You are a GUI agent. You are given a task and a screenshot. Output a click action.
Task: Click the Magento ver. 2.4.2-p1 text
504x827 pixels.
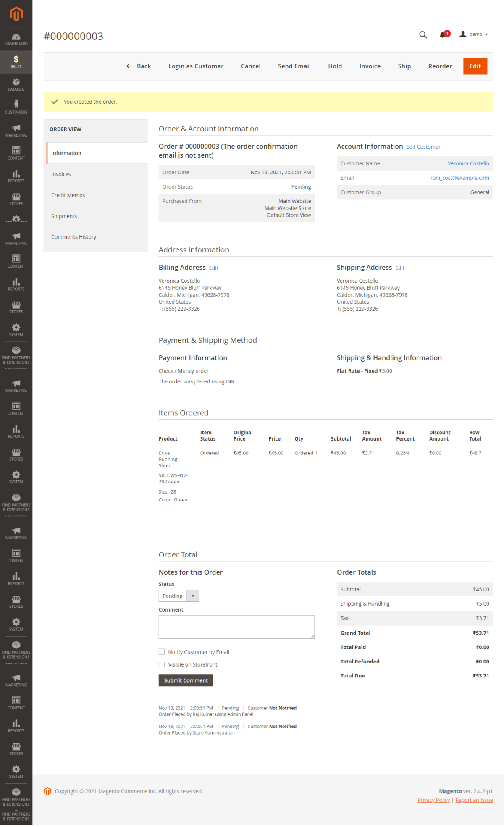[466, 791]
